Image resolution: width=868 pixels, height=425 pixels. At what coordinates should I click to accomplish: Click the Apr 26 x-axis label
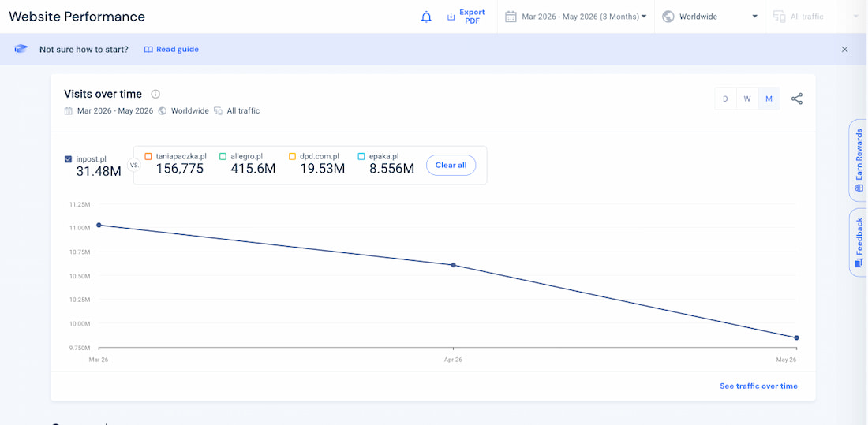(x=454, y=360)
